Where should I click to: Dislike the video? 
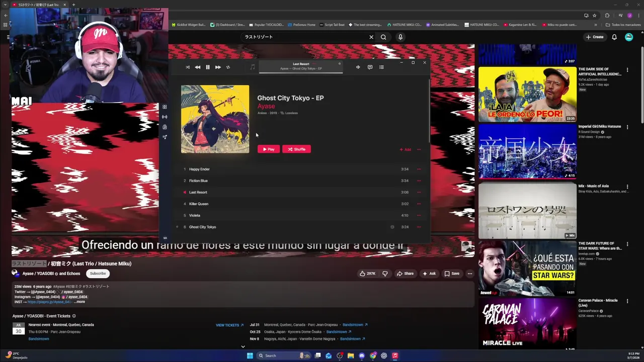(x=385, y=274)
